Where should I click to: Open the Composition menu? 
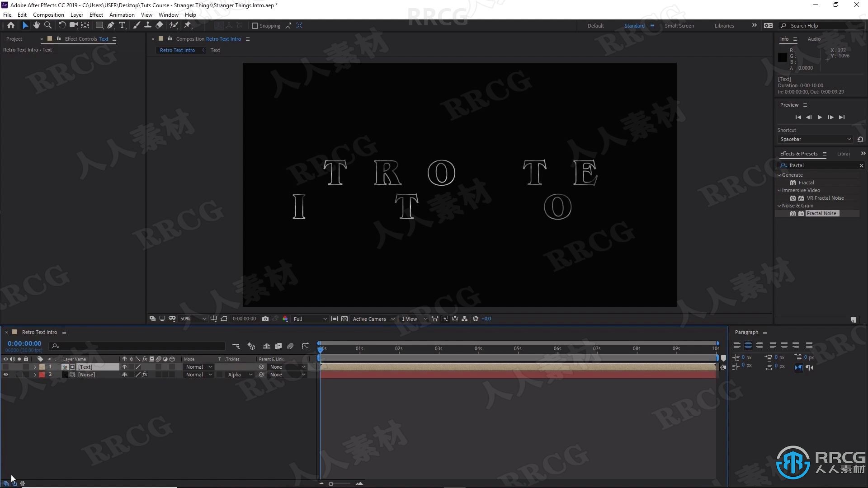pyautogui.click(x=49, y=14)
